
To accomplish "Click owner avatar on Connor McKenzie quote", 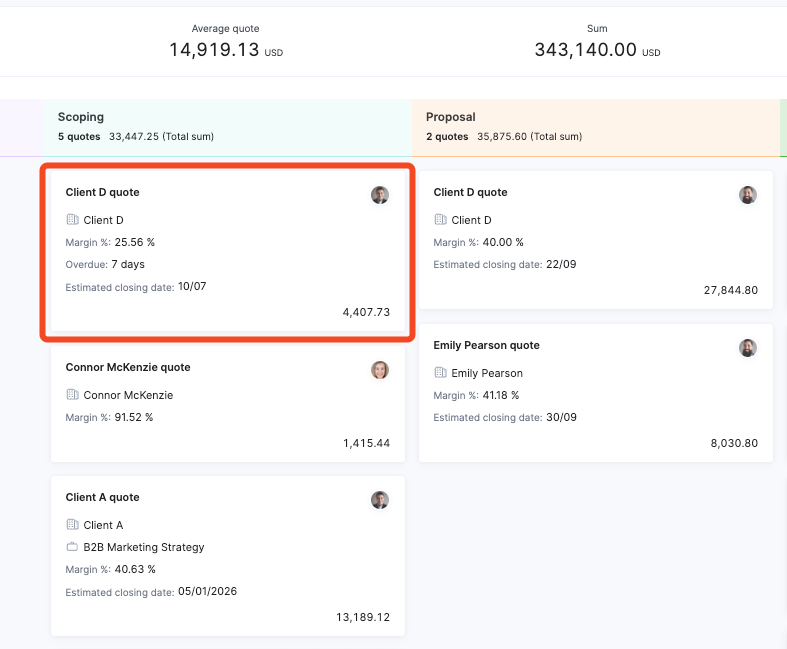I will click(380, 370).
